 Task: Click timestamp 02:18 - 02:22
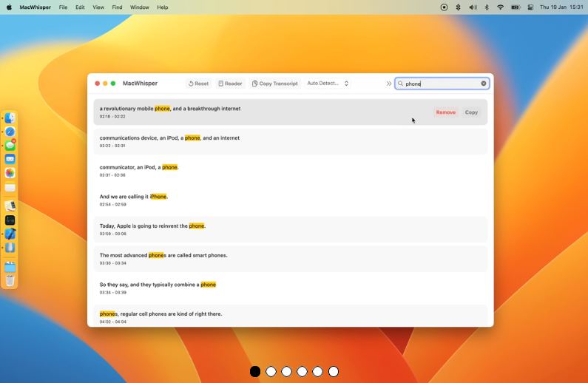(x=112, y=117)
